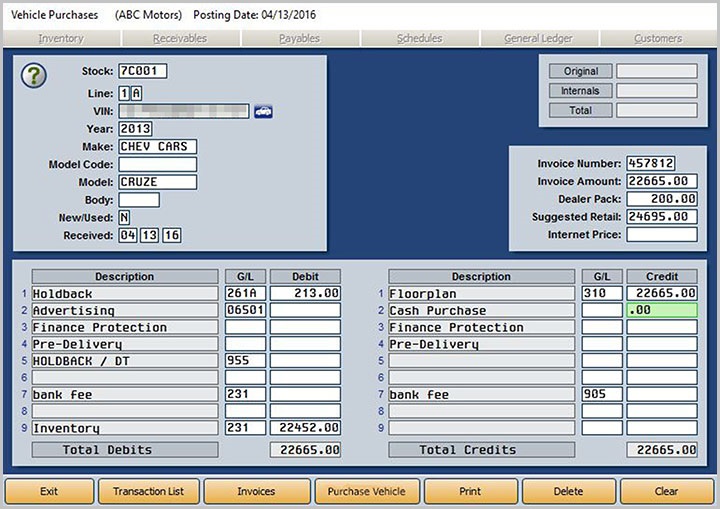The width and height of the screenshot is (720, 509).
Task: Click the Total Credits value 22665.00
Action: 662,450
